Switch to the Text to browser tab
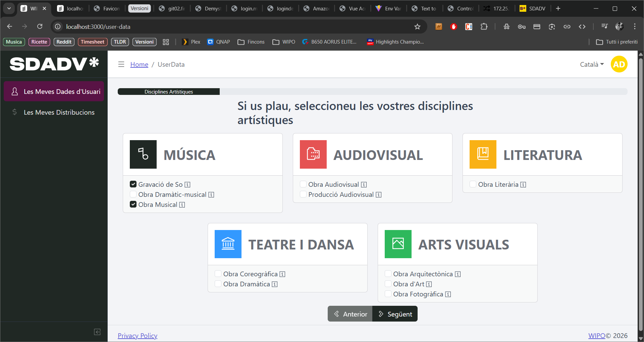 pos(424,8)
